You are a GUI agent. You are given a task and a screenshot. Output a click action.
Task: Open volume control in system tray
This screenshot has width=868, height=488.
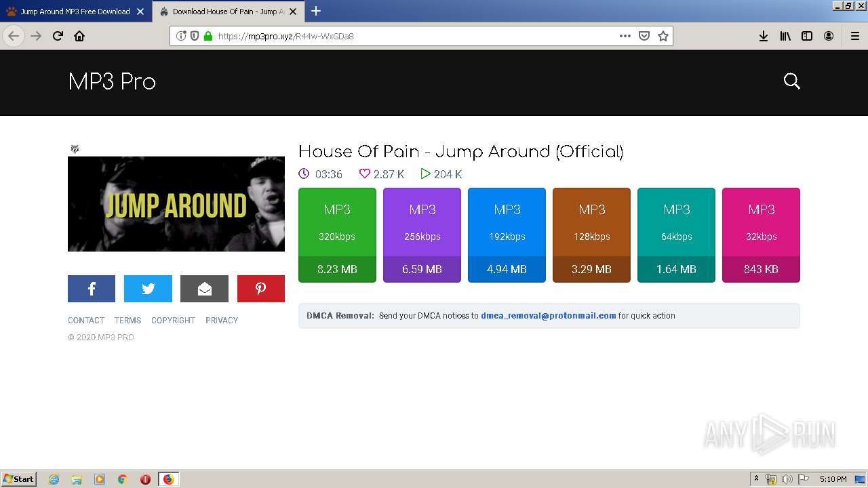(x=787, y=479)
